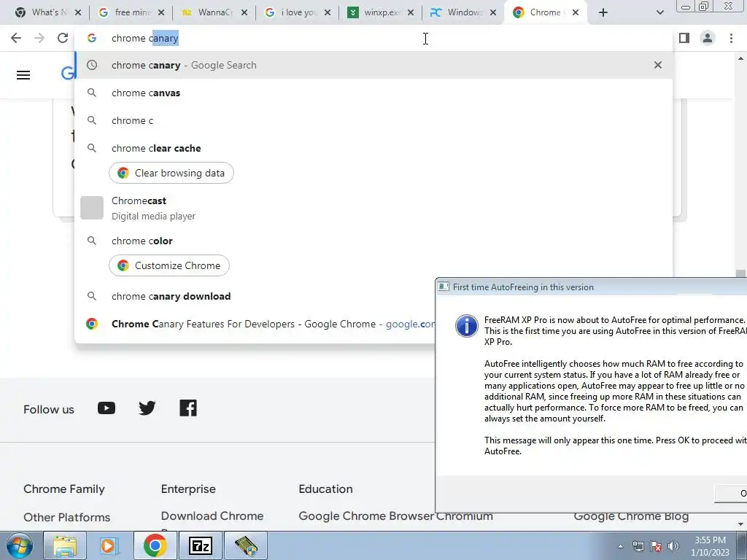
Task: Close the free mine tab
Action: pyautogui.click(x=161, y=12)
